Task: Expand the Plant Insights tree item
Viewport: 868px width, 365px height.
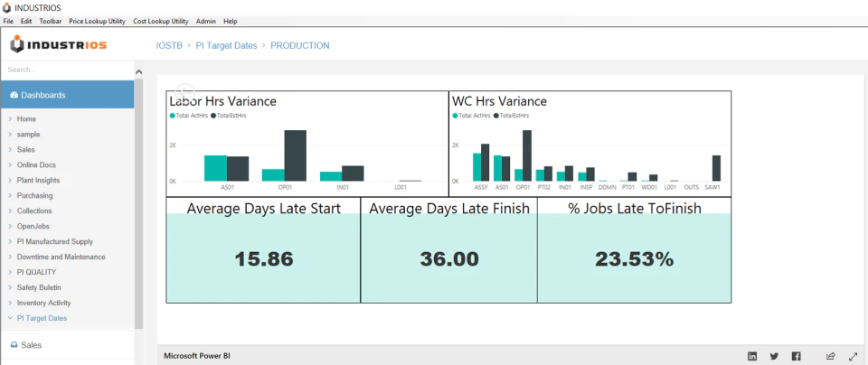Action: [x=11, y=181]
